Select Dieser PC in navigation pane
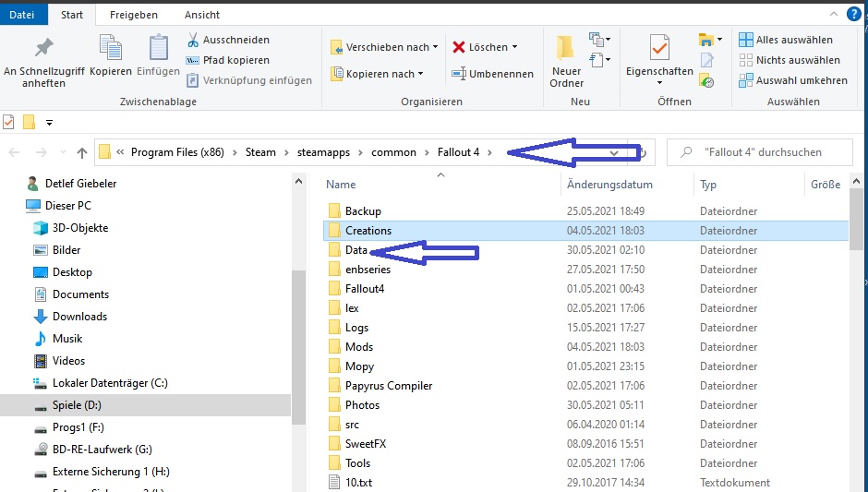 67,206
